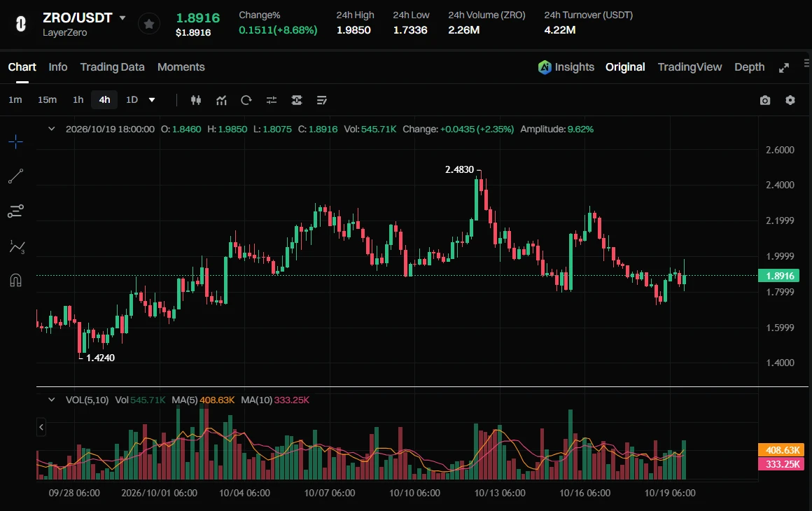This screenshot has height=511, width=812.
Task: Click the MA(5) 408.63K axis label
Action: pos(781,450)
